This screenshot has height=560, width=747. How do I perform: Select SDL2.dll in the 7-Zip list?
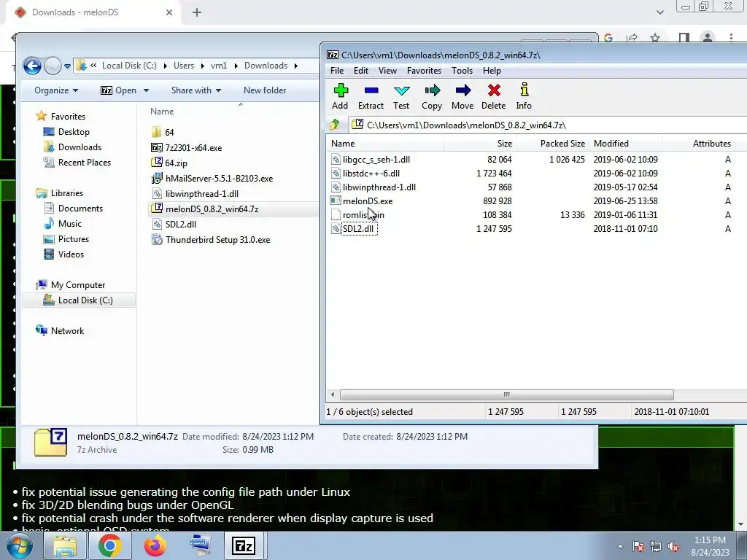[x=357, y=228]
